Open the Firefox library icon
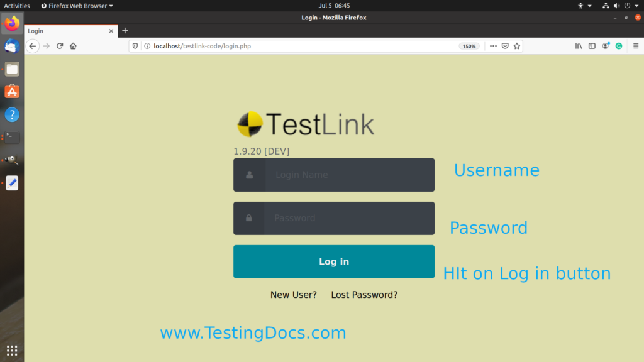644x362 pixels. tap(577, 46)
